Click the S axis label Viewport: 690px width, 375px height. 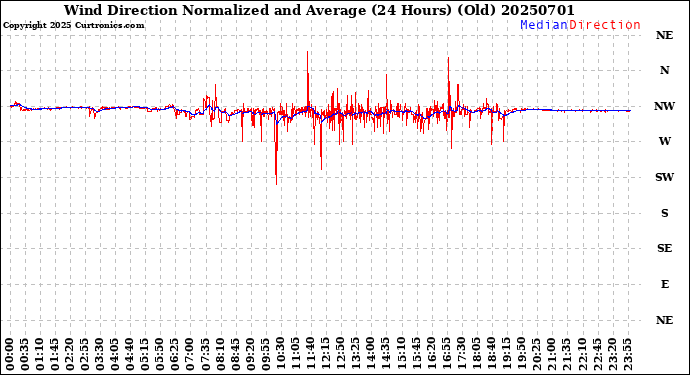[x=664, y=213]
